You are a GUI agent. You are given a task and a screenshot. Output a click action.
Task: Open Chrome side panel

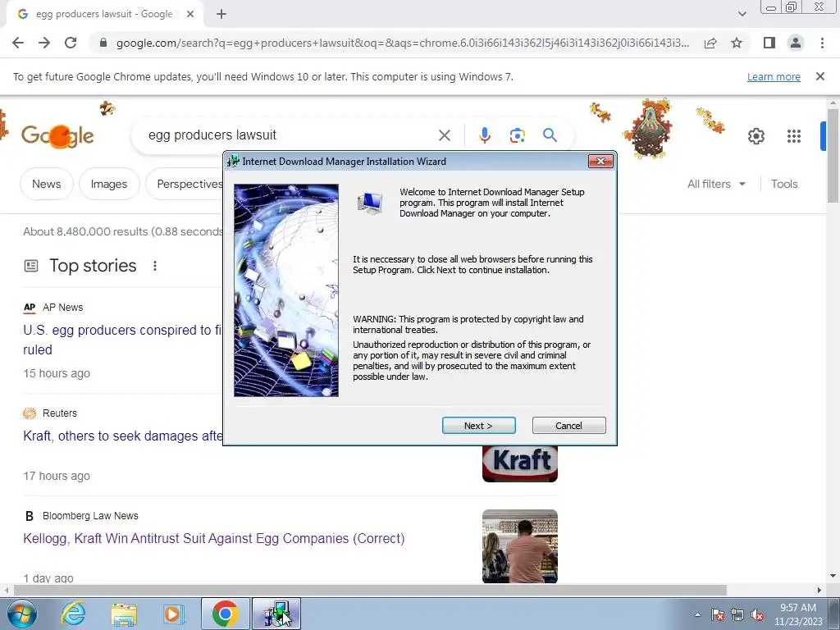(x=769, y=43)
